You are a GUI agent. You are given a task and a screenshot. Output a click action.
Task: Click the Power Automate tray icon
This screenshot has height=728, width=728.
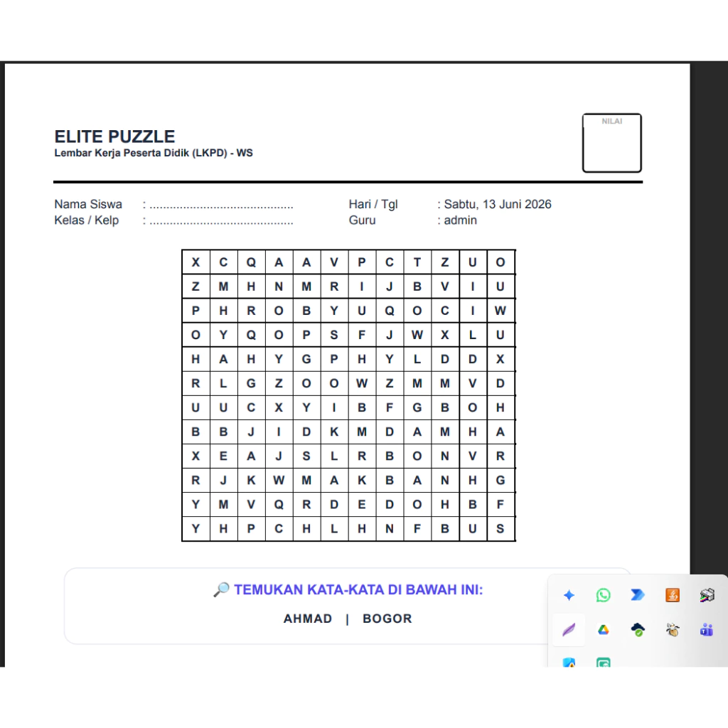click(638, 595)
